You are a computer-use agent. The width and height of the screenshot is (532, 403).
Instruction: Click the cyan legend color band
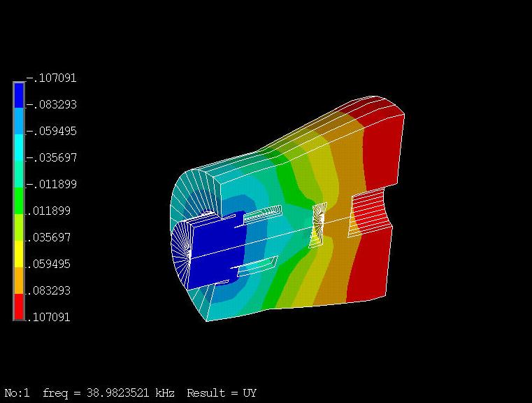(19, 148)
